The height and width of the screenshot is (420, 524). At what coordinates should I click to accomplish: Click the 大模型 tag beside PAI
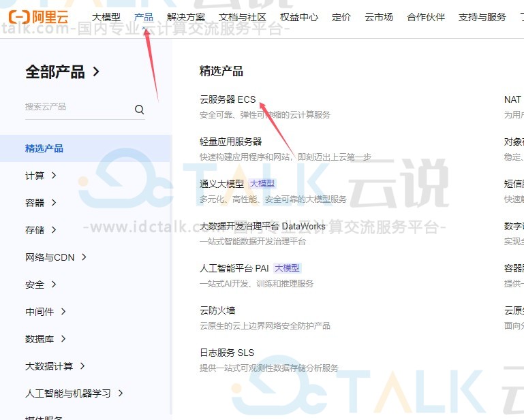click(x=287, y=268)
